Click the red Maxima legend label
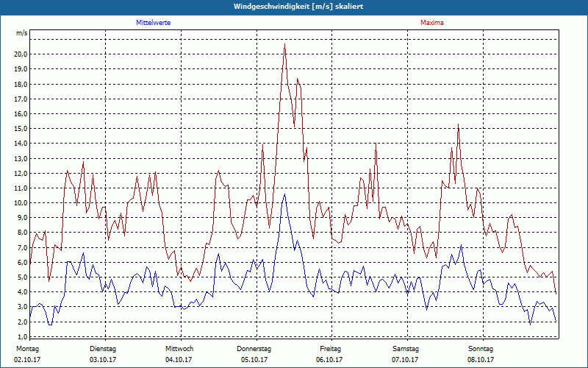Image resolution: width=588 pixels, height=368 pixels. pos(432,23)
